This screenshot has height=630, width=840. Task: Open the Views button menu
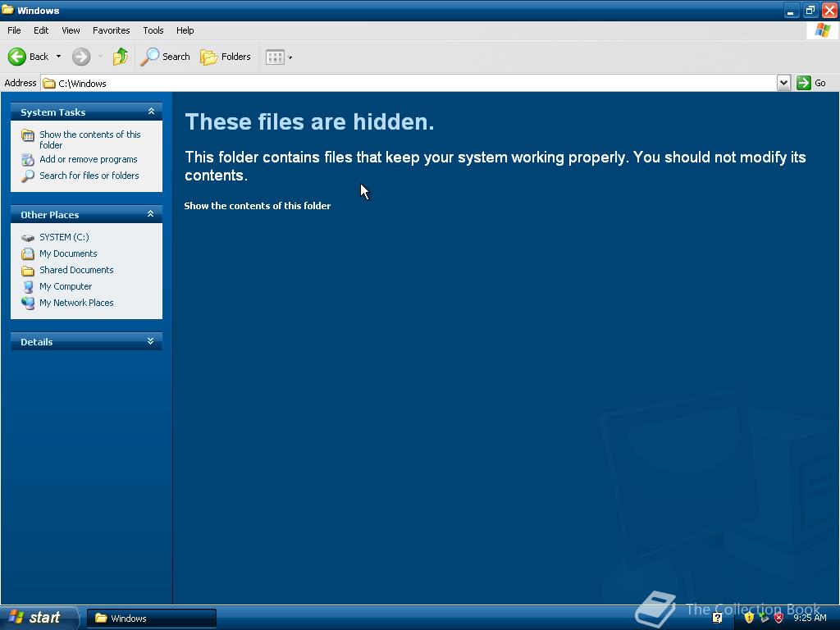279,57
